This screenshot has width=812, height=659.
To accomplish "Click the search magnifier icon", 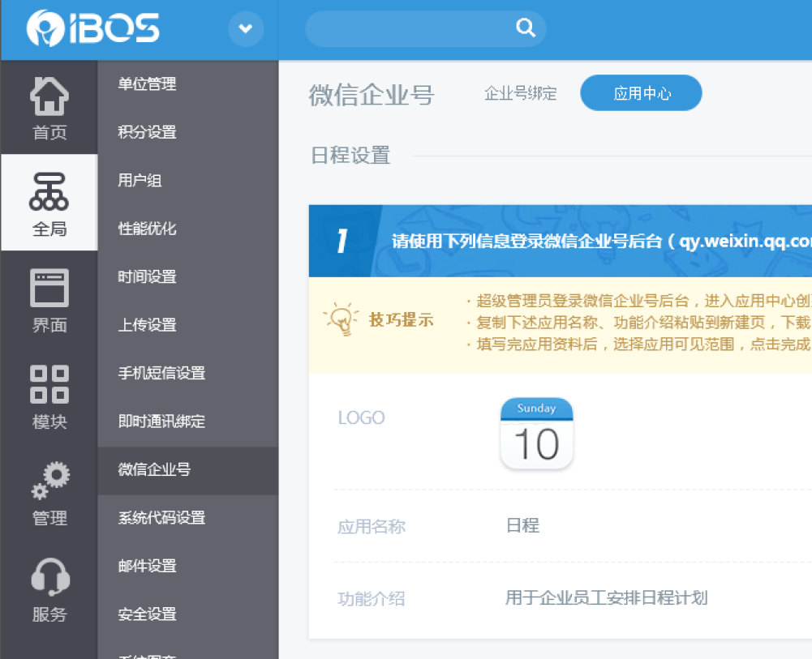I will pyautogui.click(x=526, y=29).
